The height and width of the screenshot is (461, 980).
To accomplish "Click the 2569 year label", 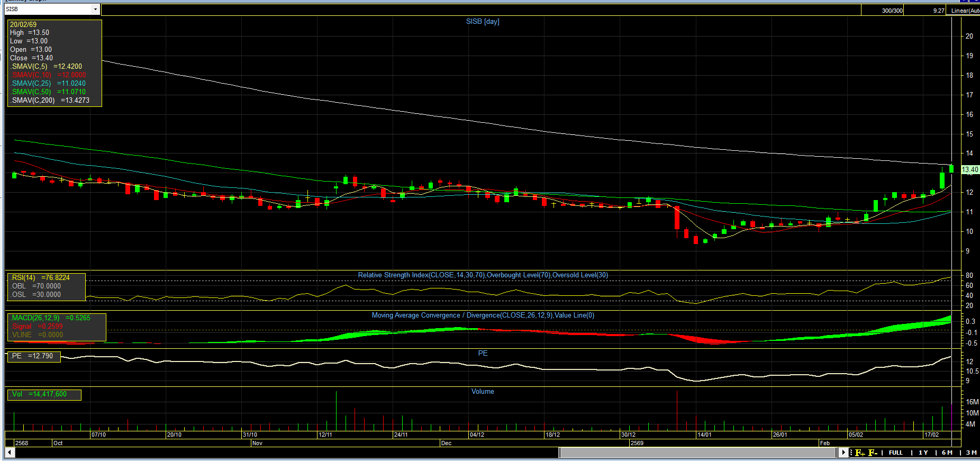I will 637,443.
